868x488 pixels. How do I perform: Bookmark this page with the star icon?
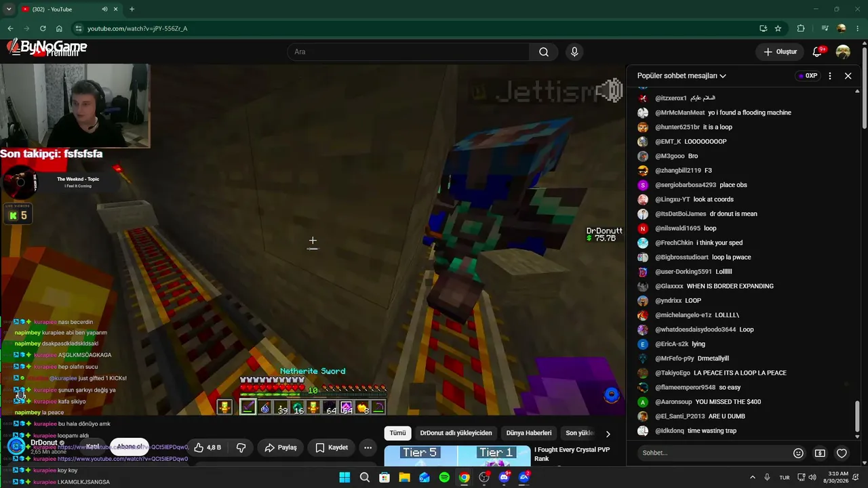point(778,28)
